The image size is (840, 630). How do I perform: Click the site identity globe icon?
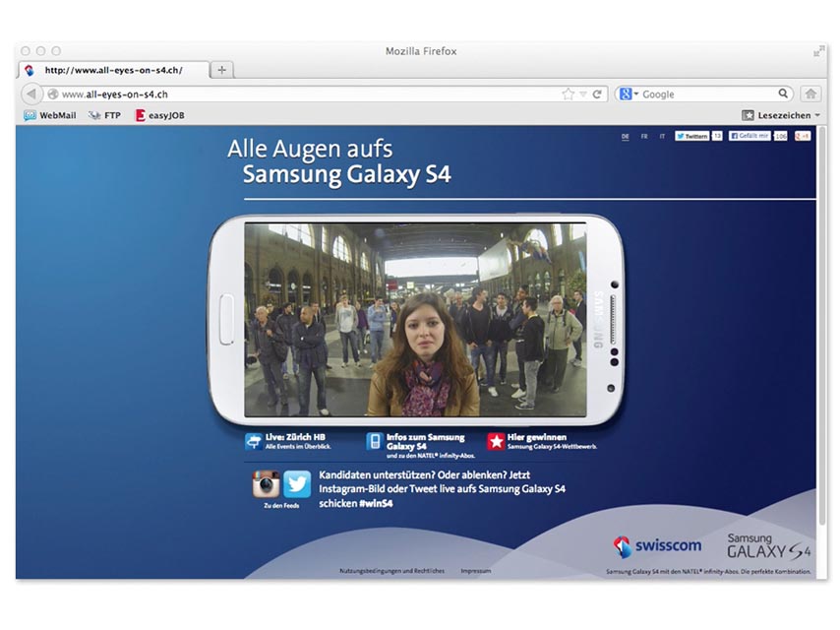(52, 94)
